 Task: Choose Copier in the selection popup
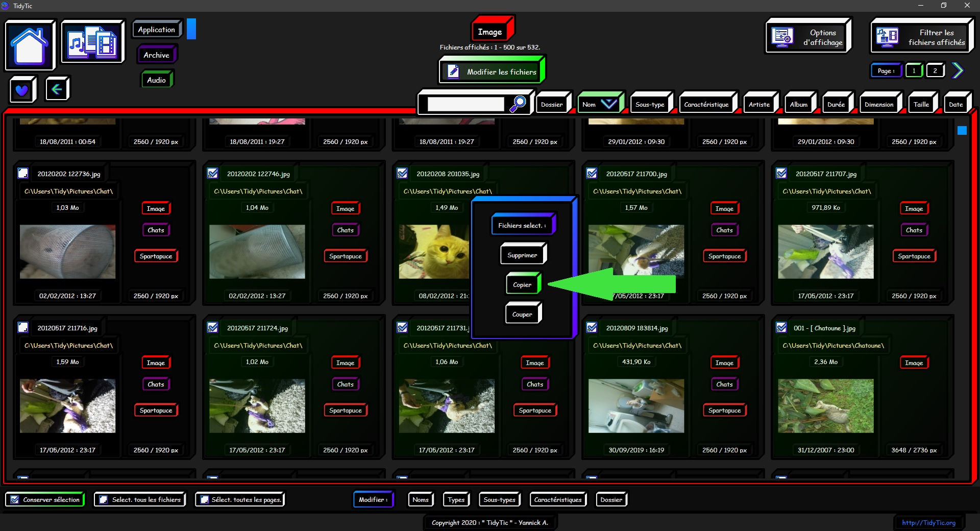(523, 284)
